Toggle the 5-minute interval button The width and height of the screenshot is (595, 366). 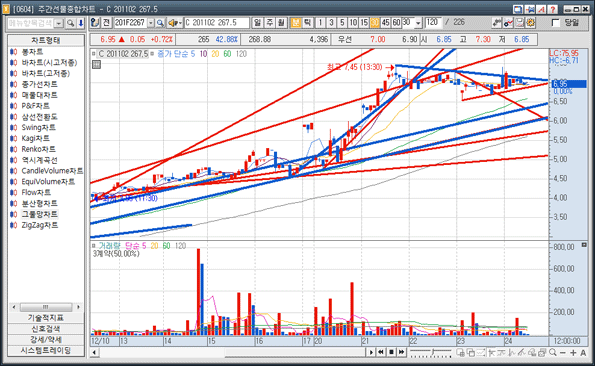tap(342, 23)
